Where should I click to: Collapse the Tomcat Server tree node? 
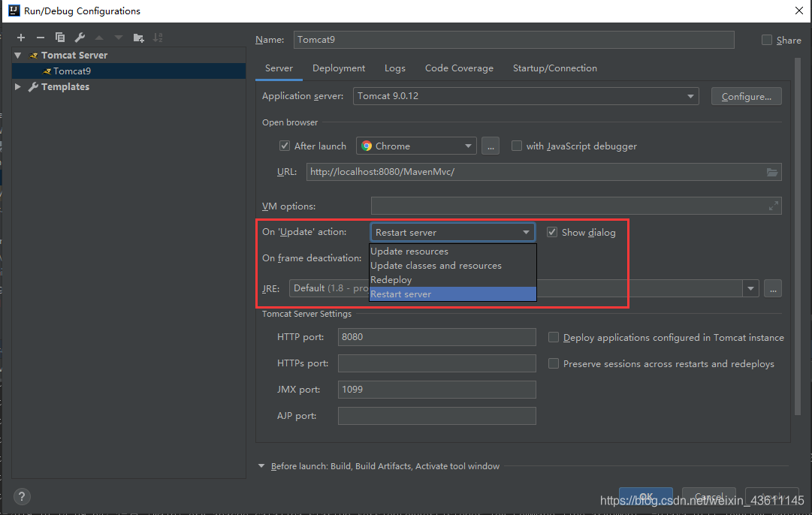(x=18, y=55)
